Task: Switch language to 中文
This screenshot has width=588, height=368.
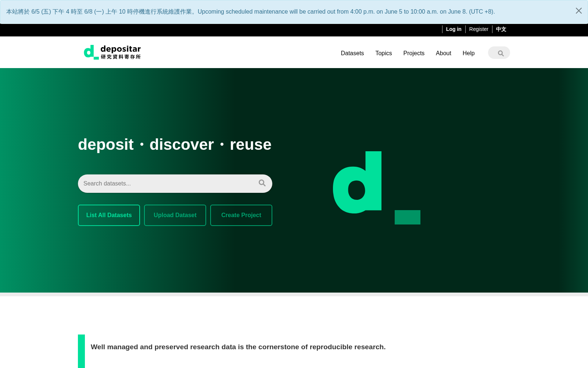Action: point(501,29)
